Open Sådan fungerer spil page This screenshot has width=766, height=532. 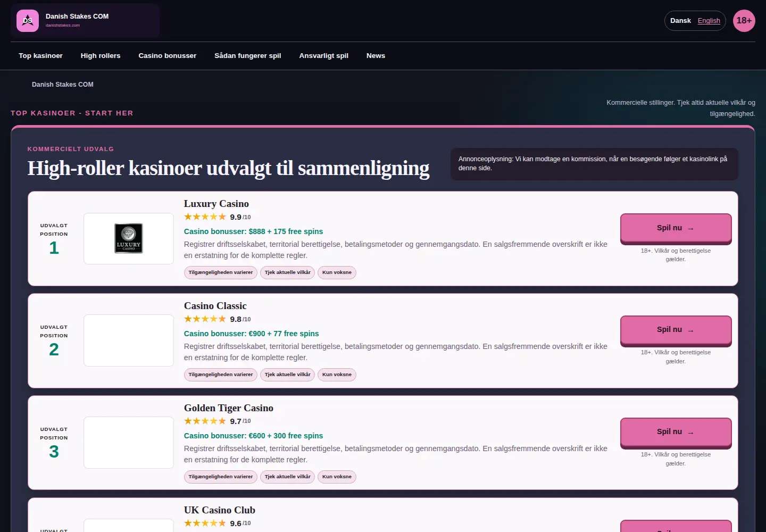(248, 56)
